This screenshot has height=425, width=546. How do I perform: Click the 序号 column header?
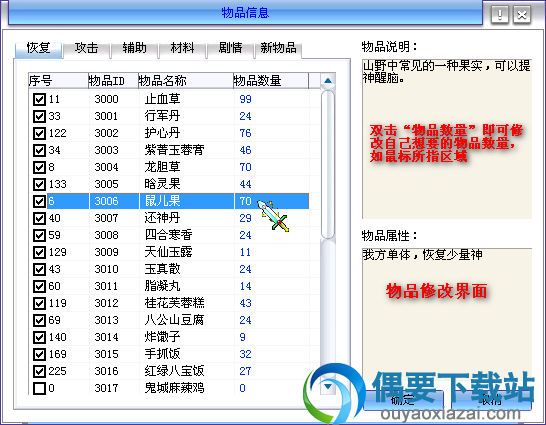pyautogui.click(x=58, y=80)
